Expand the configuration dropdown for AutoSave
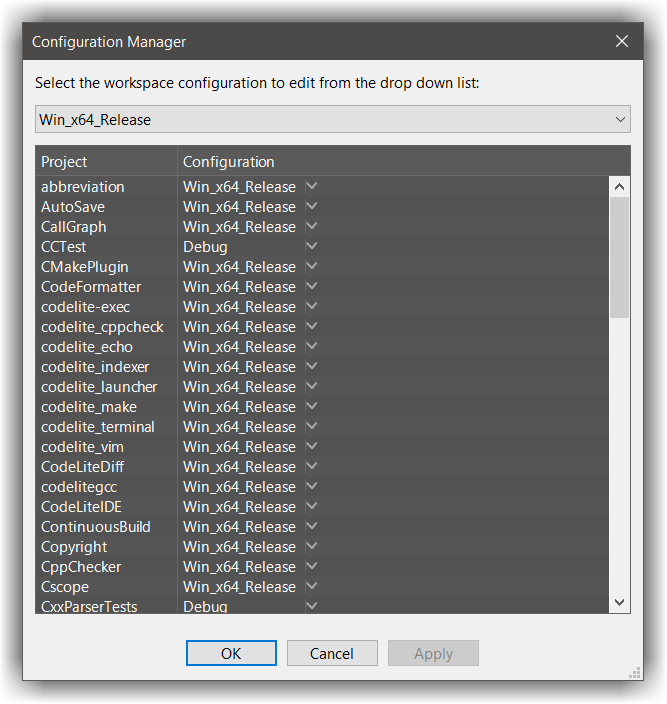 click(x=312, y=207)
